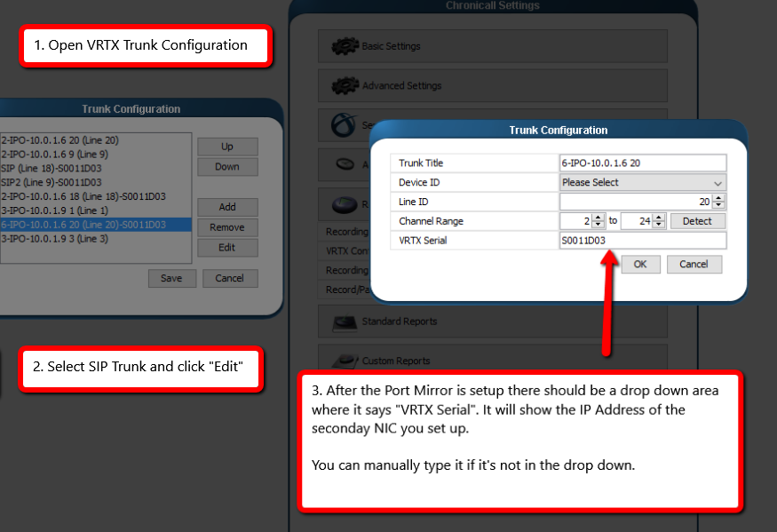The image size is (777, 532).
Task: Edit the selected trunk
Action: tap(227, 248)
